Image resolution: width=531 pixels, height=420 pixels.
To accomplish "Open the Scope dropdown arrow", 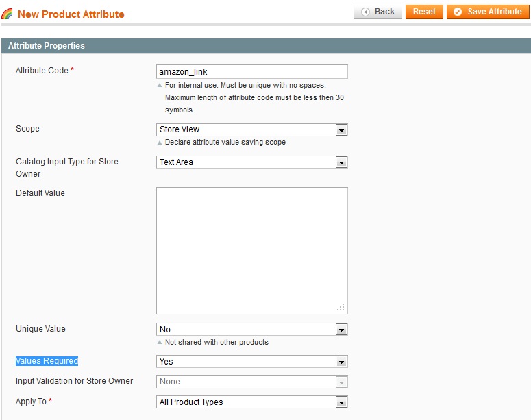I will 341,130.
